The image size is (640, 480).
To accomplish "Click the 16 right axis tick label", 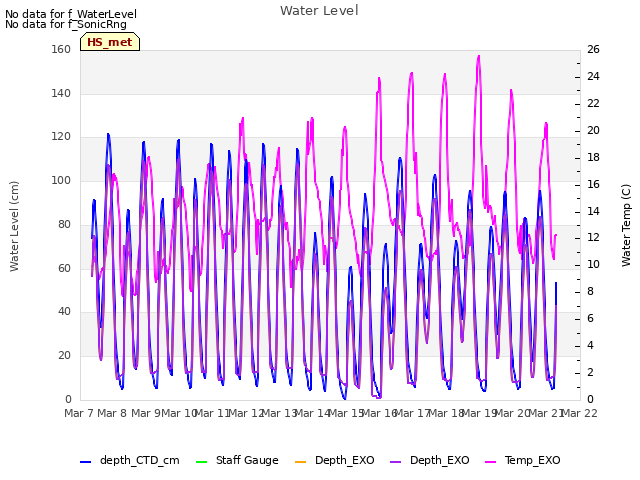I will tap(593, 184).
